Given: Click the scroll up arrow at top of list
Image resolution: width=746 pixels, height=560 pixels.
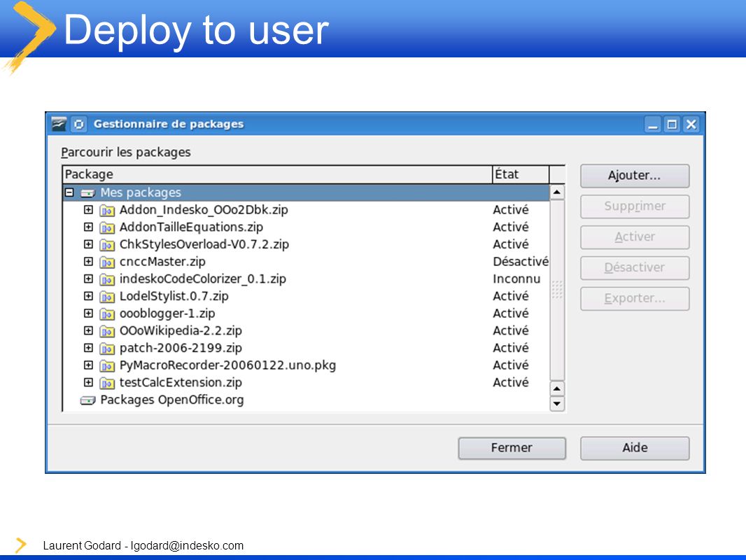Looking at the screenshot, I should [x=557, y=192].
